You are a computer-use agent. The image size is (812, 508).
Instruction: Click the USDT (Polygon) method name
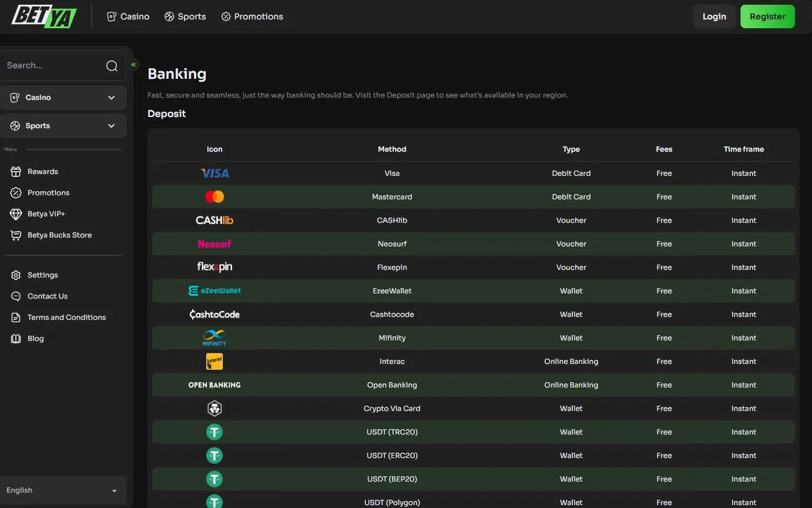pos(392,503)
